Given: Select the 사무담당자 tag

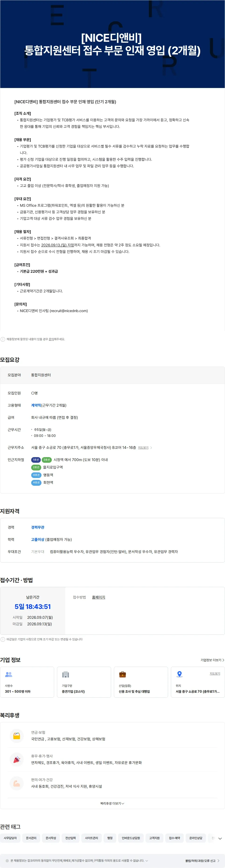Looking at the screenshot, I should (10, 838).
